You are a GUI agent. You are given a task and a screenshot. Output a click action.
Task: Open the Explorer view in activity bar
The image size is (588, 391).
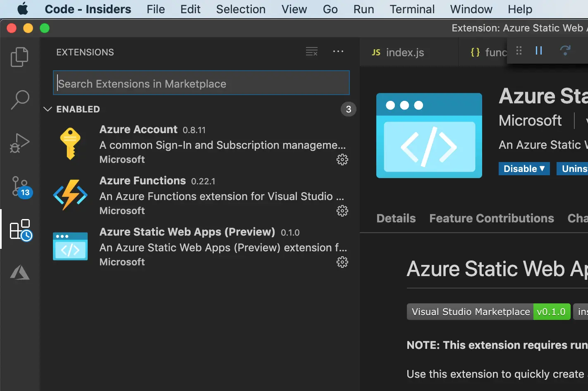19,57
